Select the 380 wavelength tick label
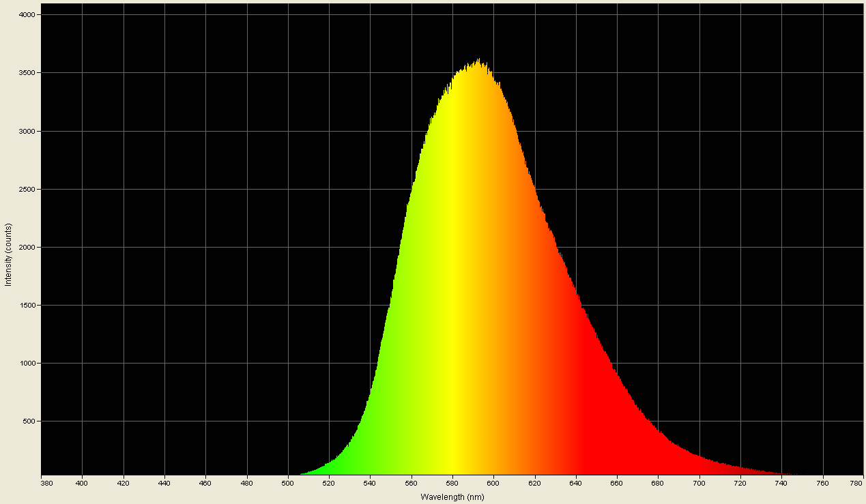Screen dimensions: 866x504 point(46,482)
